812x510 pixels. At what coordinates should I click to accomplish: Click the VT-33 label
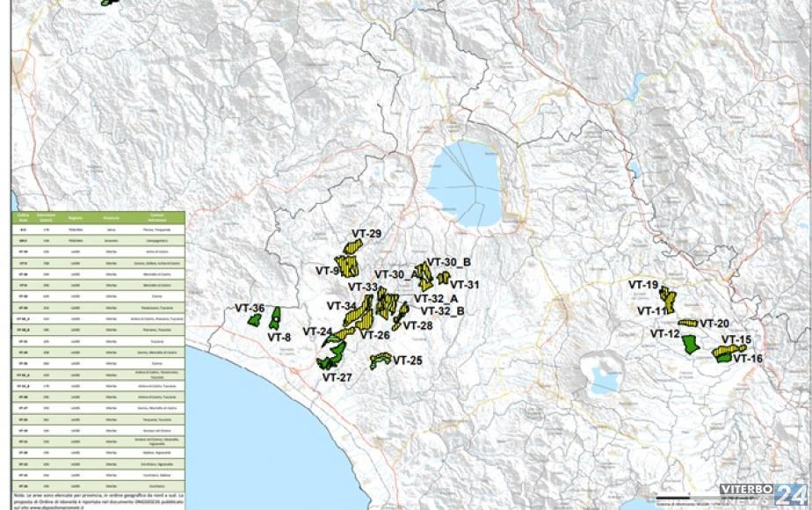pyautogui.click(x=363, y=288)
